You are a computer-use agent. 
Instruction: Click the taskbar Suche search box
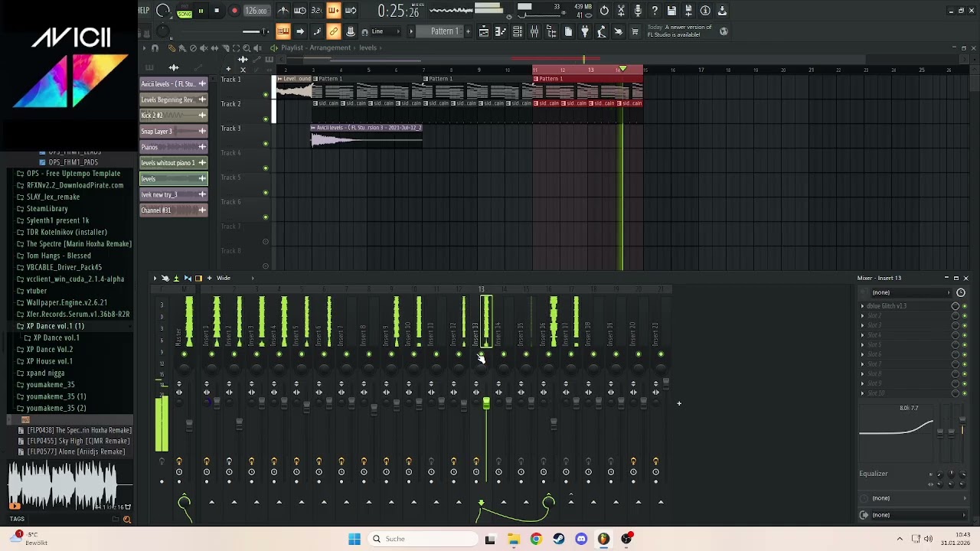click(x=423, y=539)
